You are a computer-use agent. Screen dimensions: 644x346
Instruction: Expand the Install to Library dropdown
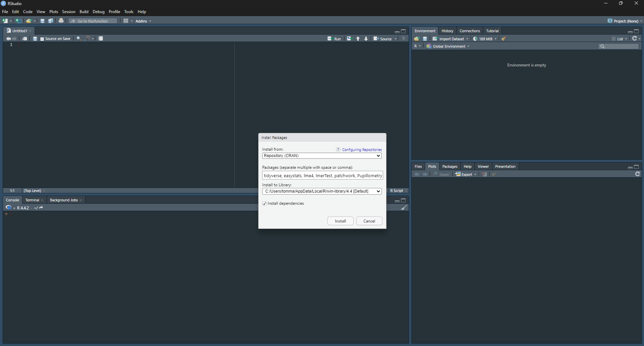322,191
